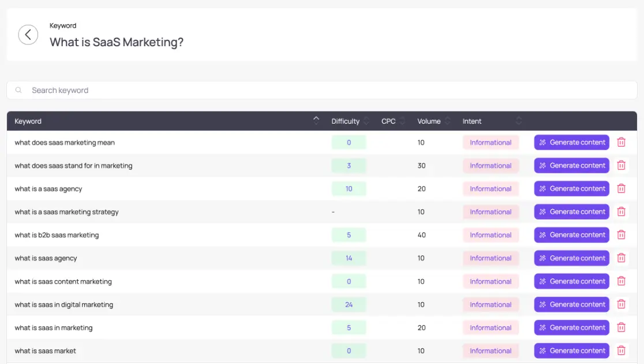Generate content for 'what is saas in marketing'
This screenshot has height=364, width=644.
(571, 328)
